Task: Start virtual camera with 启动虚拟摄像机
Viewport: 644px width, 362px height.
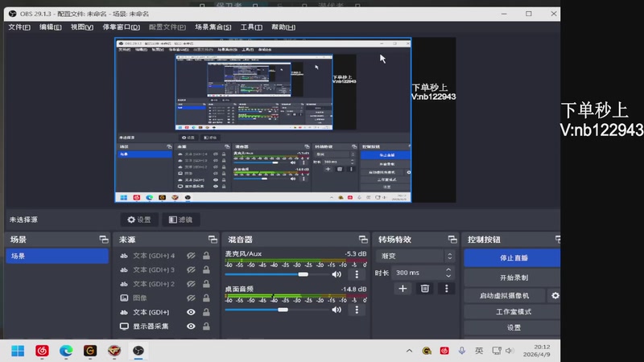Action: click(x=505, y=295)
